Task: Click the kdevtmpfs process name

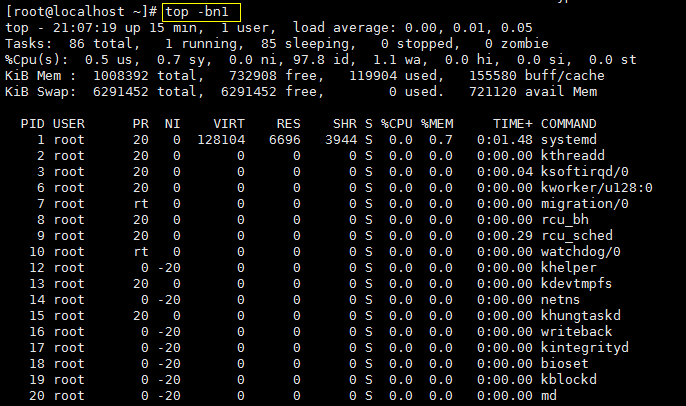Action: pyautogui.click(x=577, y=284)
